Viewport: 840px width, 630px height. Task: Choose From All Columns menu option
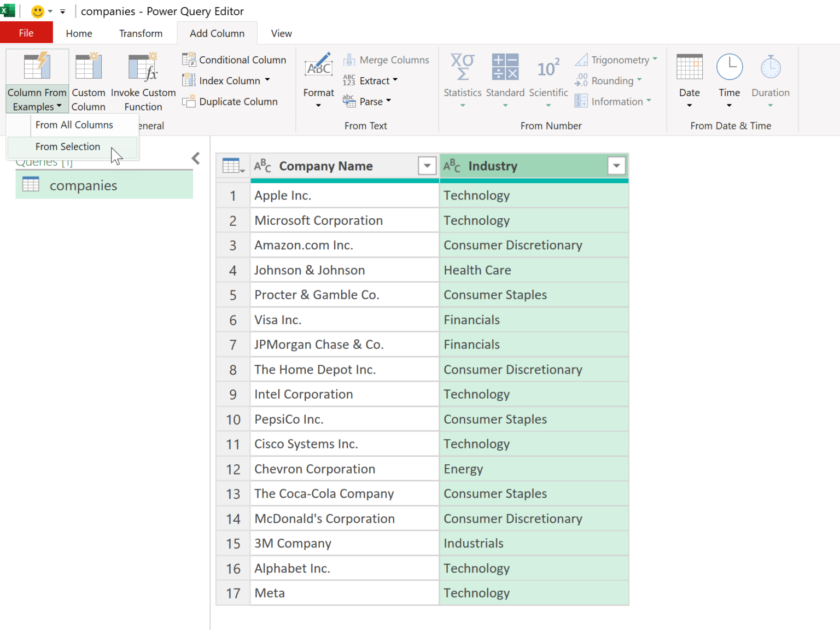74,125
